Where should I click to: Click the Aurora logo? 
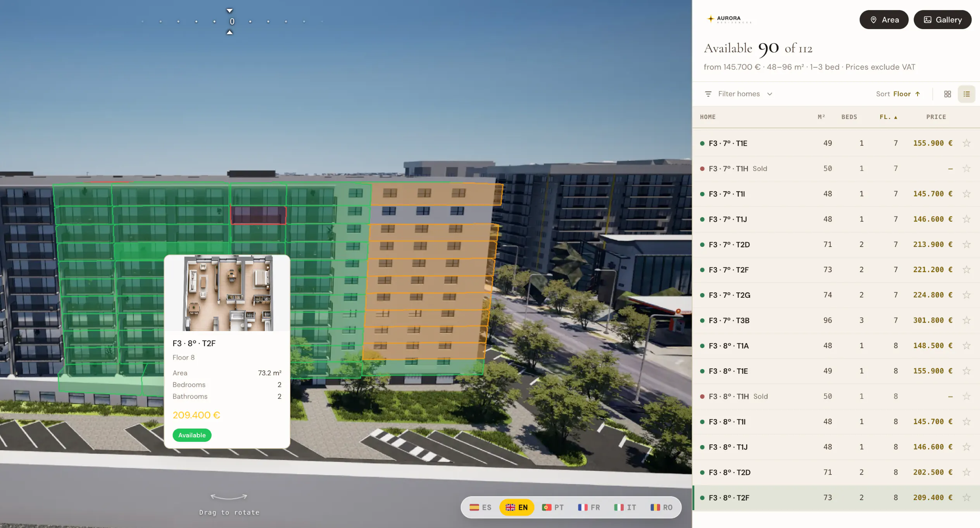729,19
